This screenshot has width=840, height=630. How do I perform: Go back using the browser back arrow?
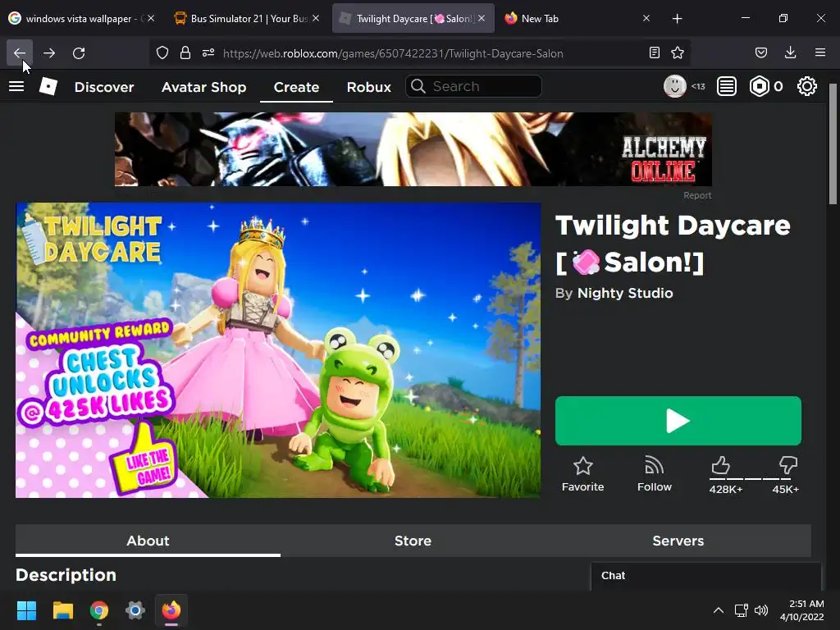20,53
